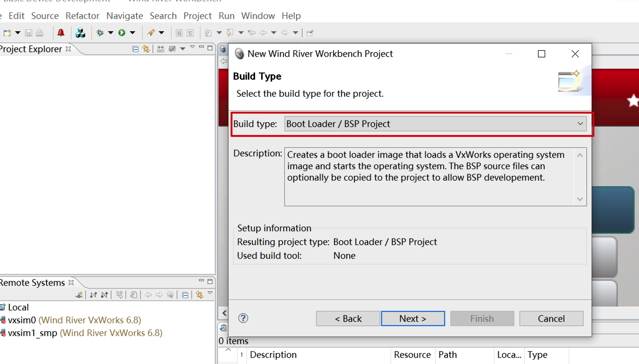Click the cyan cubes build icon
Viewport: 639px width, 364px height.
[x=80, y=33]
